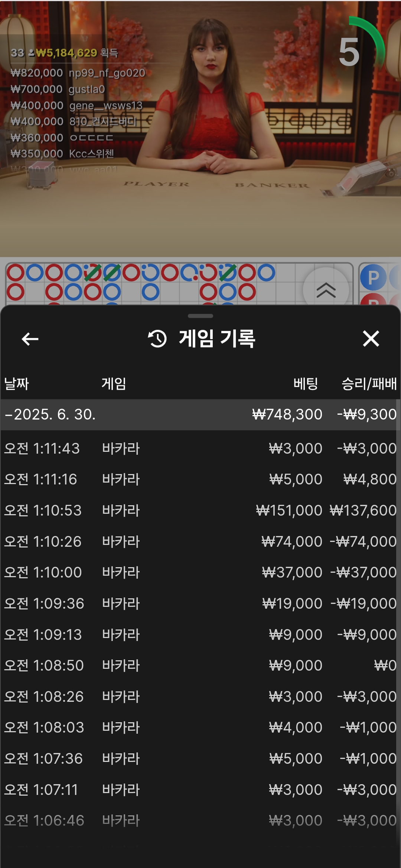Grab the sheet handle above game history
The height and width of the screenshot is (868, 401).
[200, 316]
